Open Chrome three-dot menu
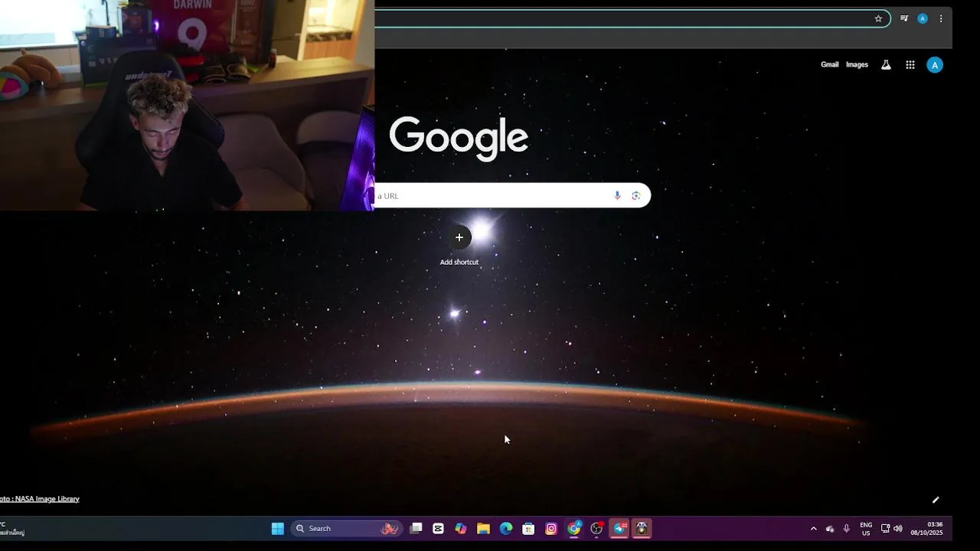The height and width of the screenshot is (551, 980). coord(941,18)
